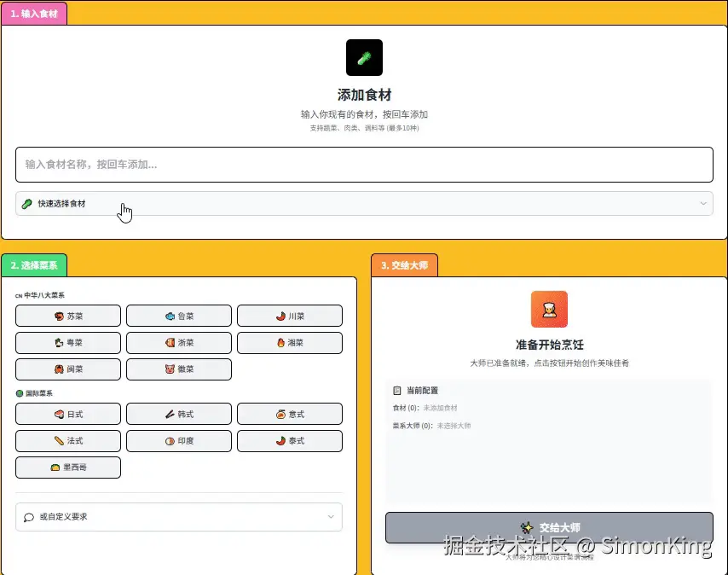This screenshot has width=728, height=575.
Task: Click the 国际菜系 label
Action: [39, 393]
